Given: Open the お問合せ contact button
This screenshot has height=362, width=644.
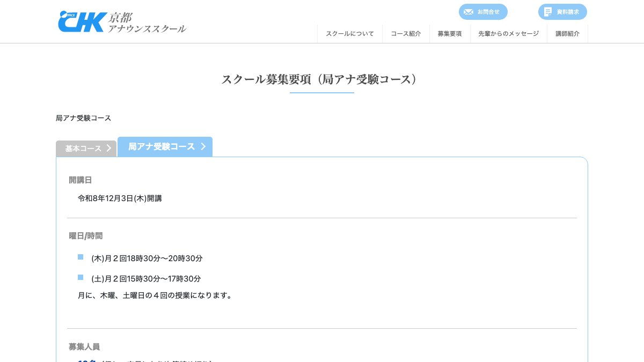Looking at the screenshot, I should click(483, 12).
